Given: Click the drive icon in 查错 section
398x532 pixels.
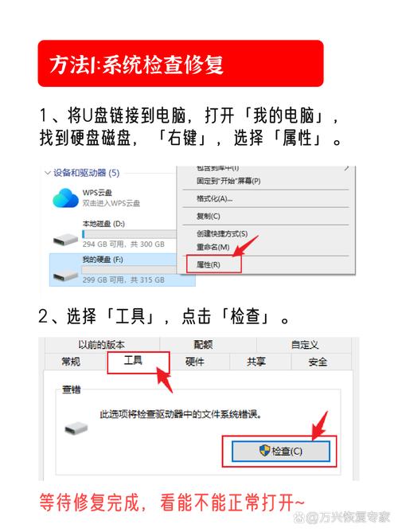Looking at the screenshot, I should (x=76, y=428).
